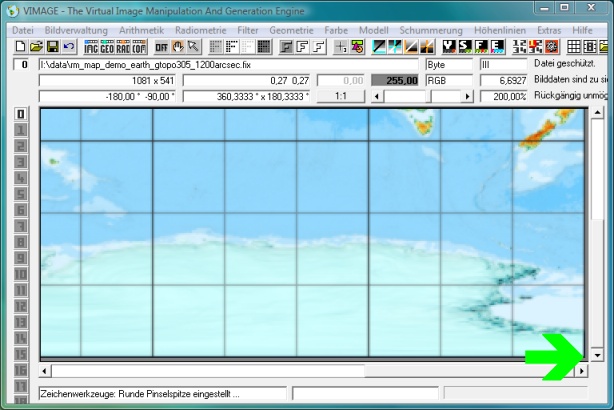This screenshot has height=410, width=614.
Task: Toggle the OFF button in toolbar
Action: point(162,47)
